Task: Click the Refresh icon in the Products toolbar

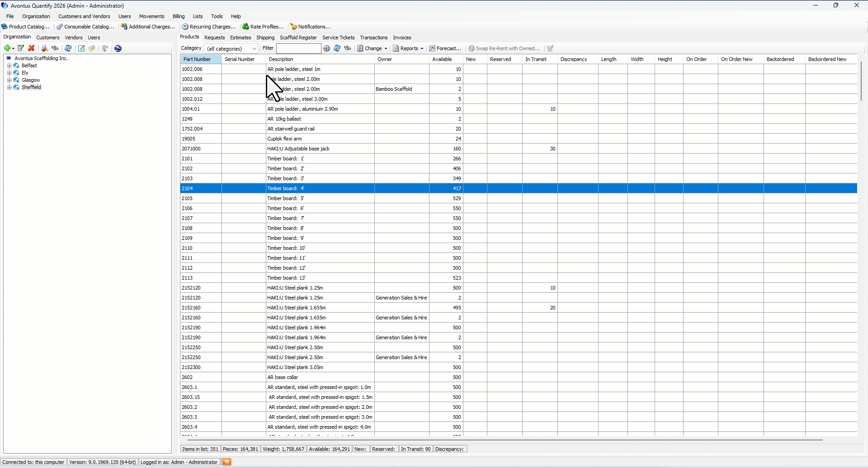Action: (x=337, y=48)
